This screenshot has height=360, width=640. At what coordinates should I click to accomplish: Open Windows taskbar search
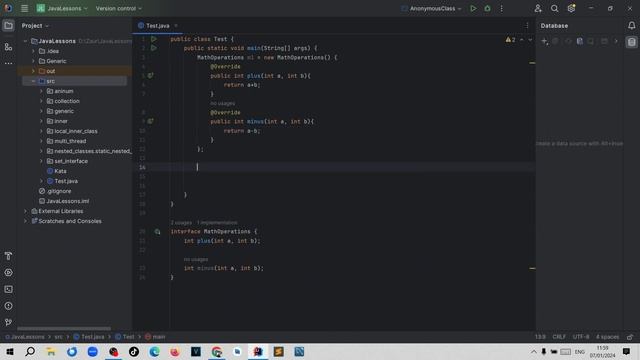[30, 352]
